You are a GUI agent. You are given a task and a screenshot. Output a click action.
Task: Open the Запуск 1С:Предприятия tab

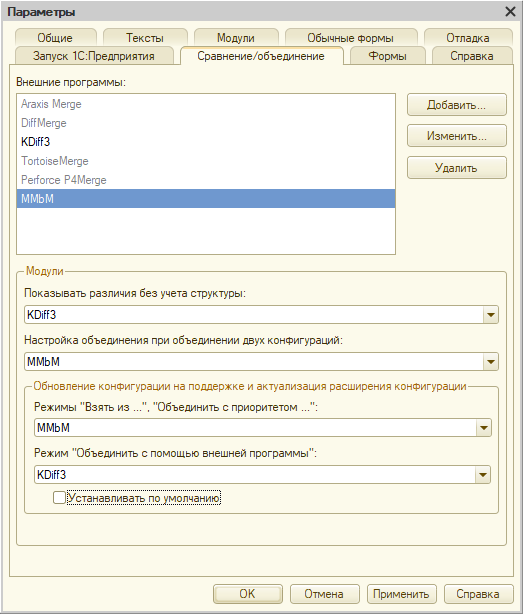point(94,56)
